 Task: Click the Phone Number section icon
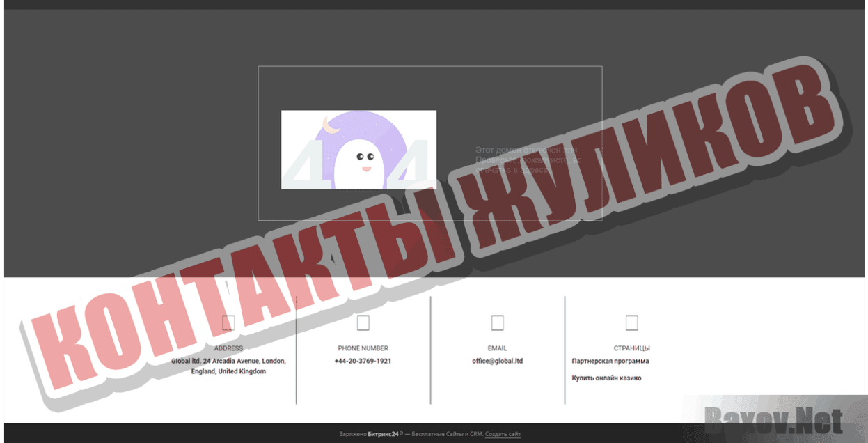pos(363,322)
